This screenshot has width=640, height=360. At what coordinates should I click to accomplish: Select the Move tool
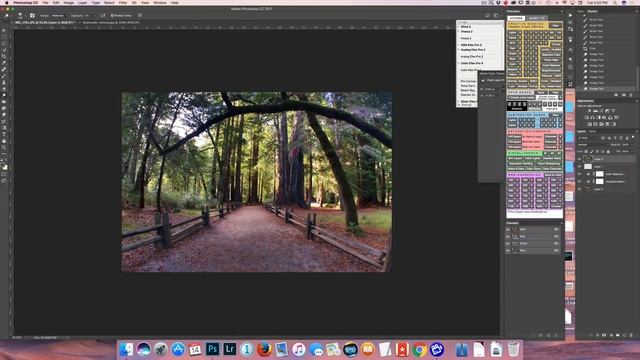[x=4, y=30]
